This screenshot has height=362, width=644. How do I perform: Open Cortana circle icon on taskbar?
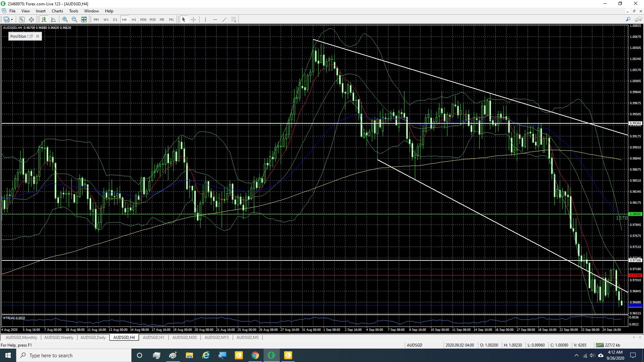tap(140, 355)
